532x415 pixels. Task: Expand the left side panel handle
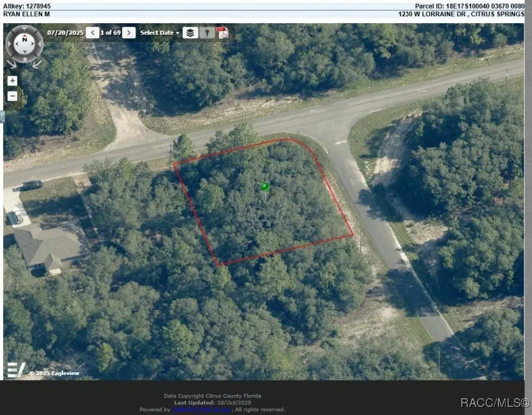click(2, 117)
